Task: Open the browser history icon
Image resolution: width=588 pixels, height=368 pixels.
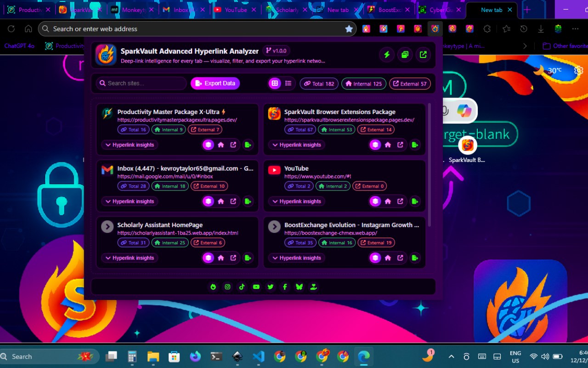Action: (524, 29)
